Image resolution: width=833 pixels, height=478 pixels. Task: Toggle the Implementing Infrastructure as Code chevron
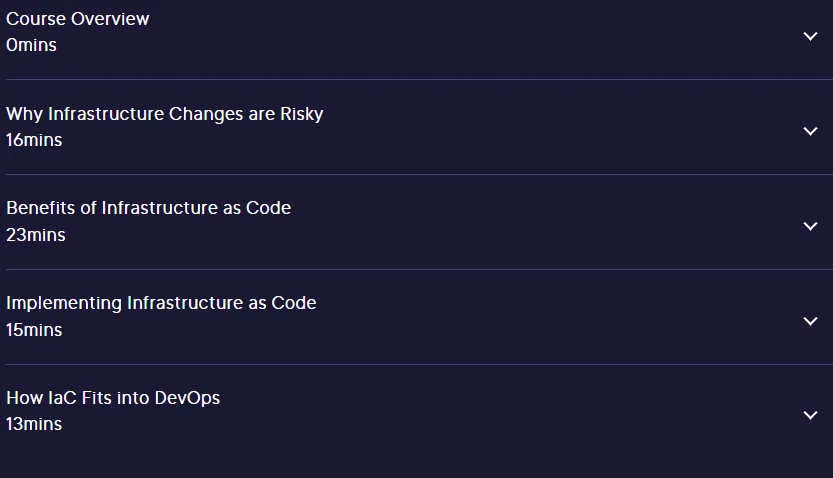pos(810,321)
